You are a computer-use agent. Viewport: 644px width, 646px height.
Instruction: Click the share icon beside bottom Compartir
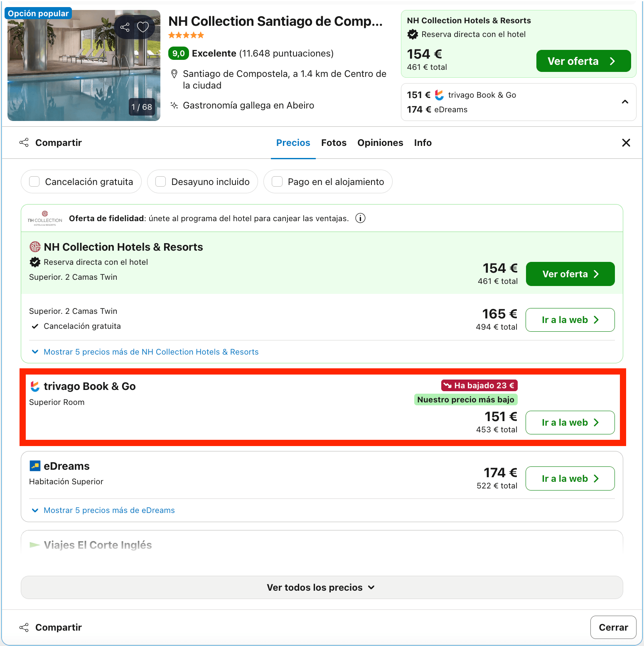24,627
